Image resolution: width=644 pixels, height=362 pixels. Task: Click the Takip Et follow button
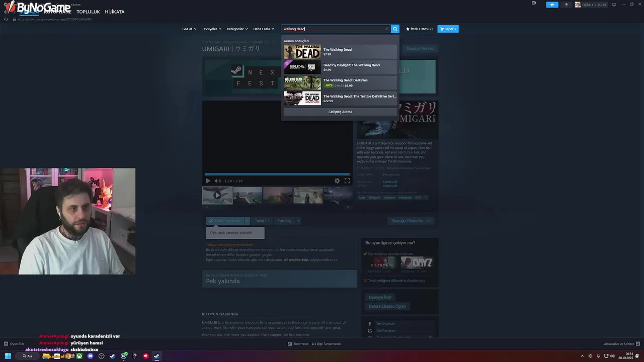[x=262, y=221]
